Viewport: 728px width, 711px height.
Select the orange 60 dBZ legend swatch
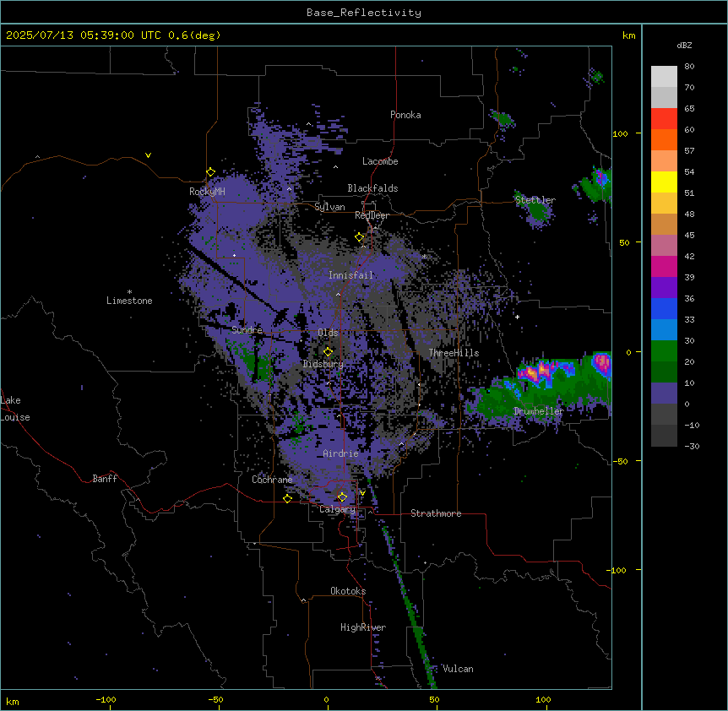[664, 139]
